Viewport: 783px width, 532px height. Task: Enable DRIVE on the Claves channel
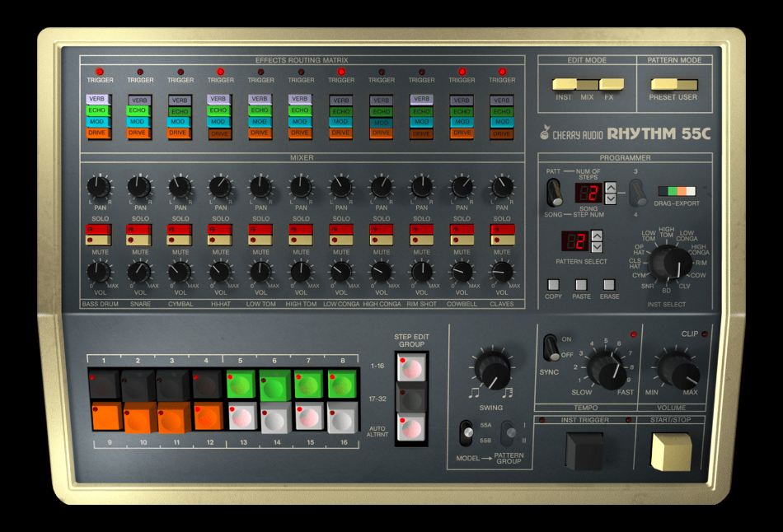501,133
